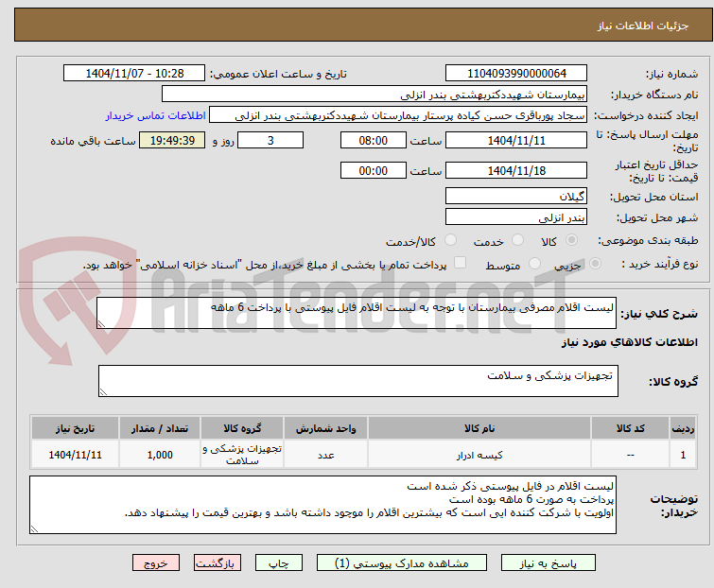
Task: Select the جزیی purchase type radio
Action: pos(595,264)
